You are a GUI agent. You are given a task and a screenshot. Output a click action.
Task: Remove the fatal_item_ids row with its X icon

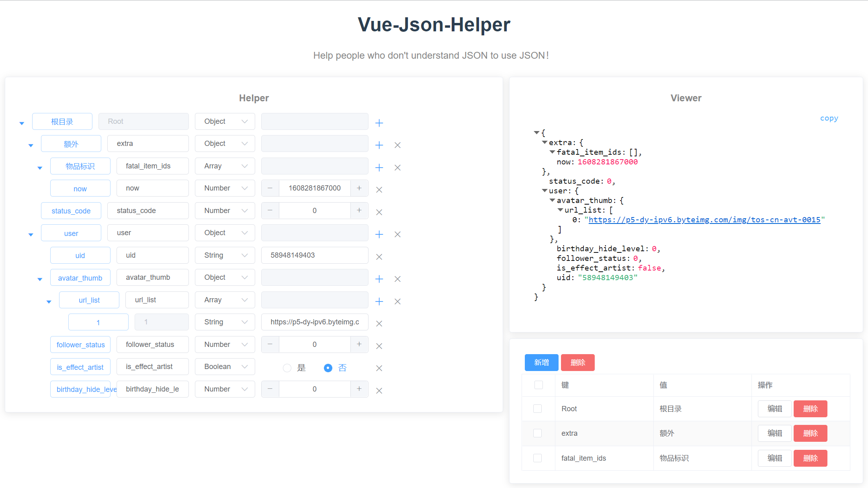pos(397,168)
